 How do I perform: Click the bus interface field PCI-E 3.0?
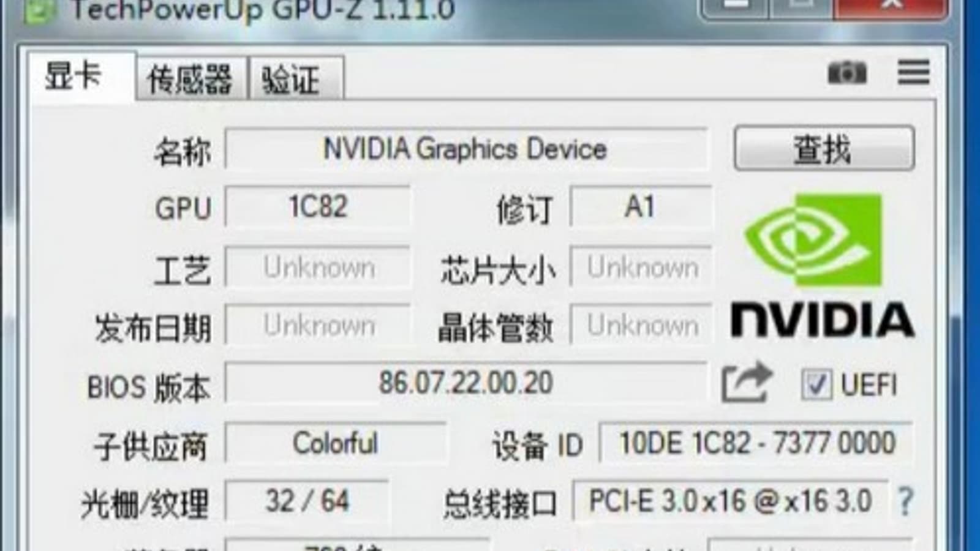pos(730,501)
